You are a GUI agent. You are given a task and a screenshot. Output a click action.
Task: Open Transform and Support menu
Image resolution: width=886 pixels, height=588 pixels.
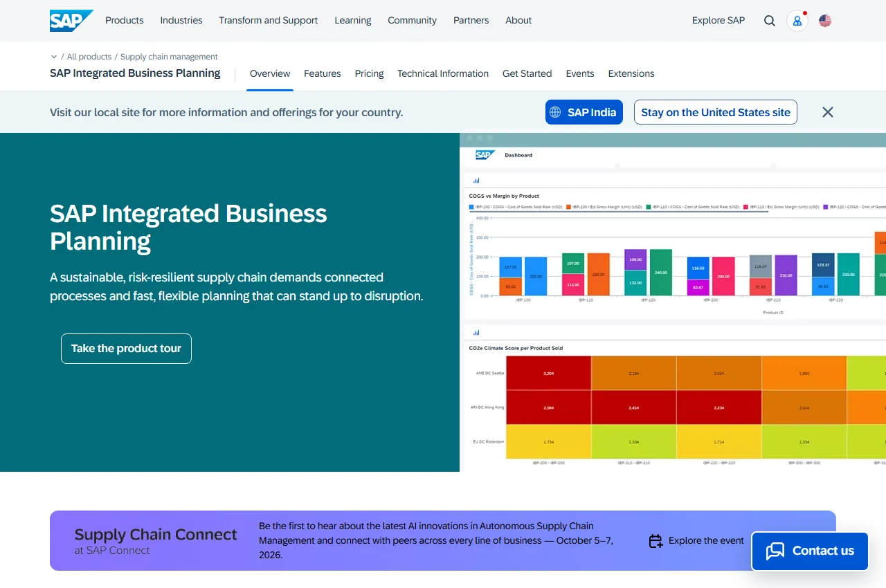coord(269,21)
